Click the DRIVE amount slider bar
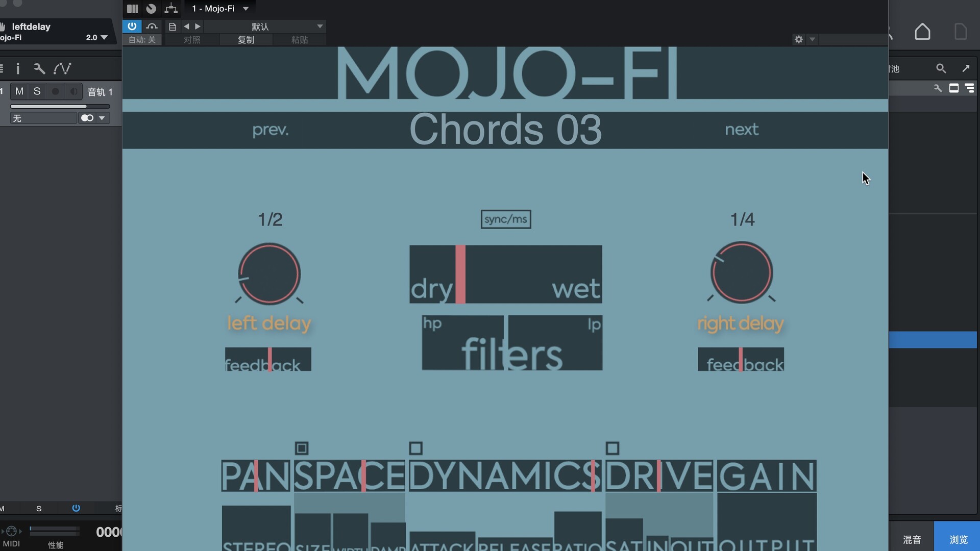Screen dimensions: 980x551 pyautogui.click(x=659, y=476)
